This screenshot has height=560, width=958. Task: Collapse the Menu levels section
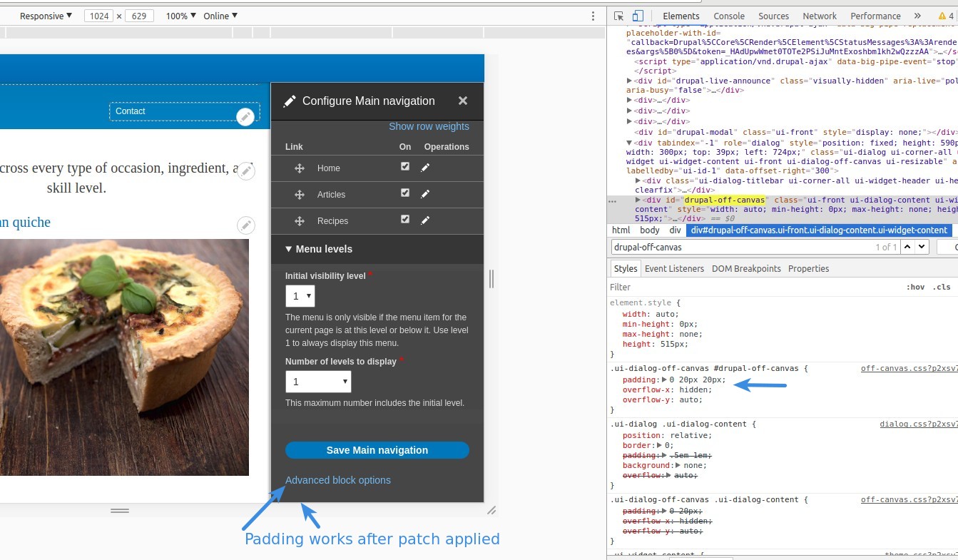point(319,249)
